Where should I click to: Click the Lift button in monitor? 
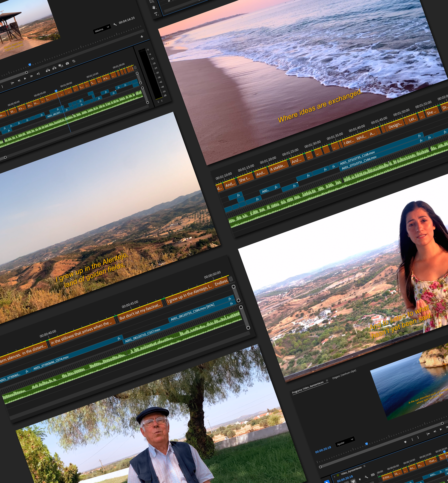coord(48,70)
